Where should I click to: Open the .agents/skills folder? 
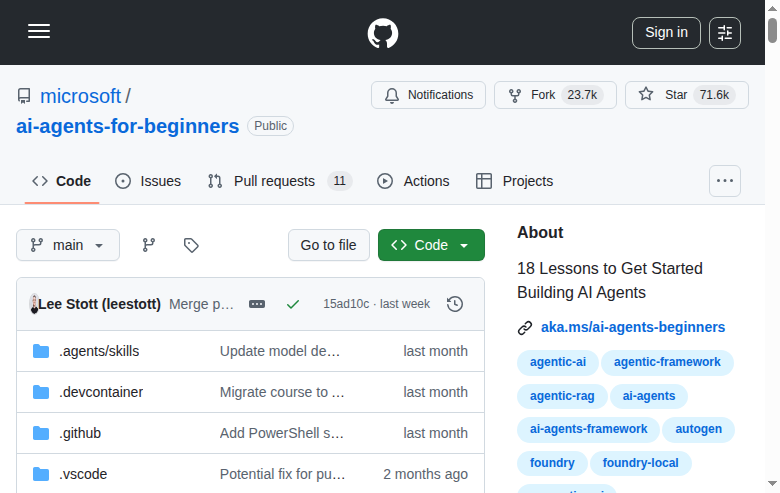pos(99,351)
